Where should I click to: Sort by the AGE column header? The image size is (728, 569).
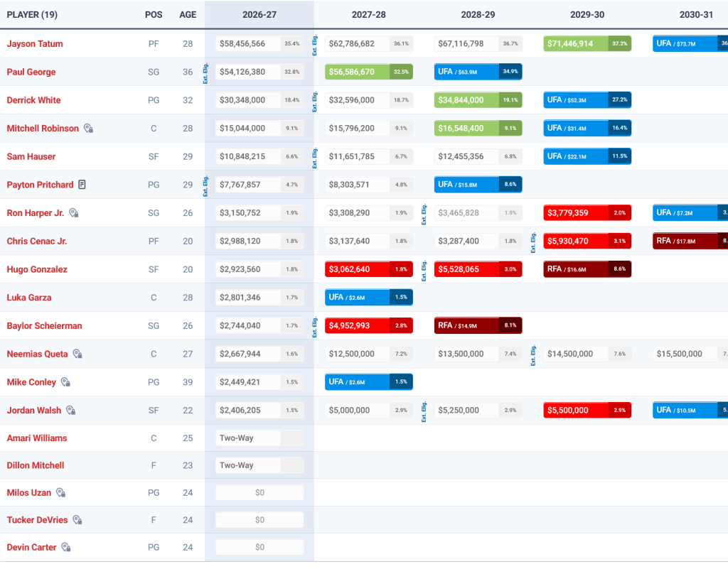point(188,15)
